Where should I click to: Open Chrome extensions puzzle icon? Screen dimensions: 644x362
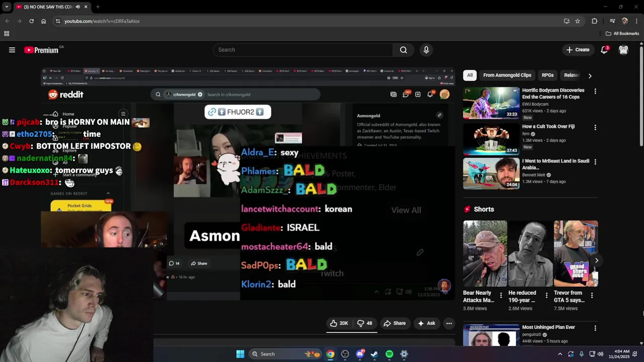[595, 21]
